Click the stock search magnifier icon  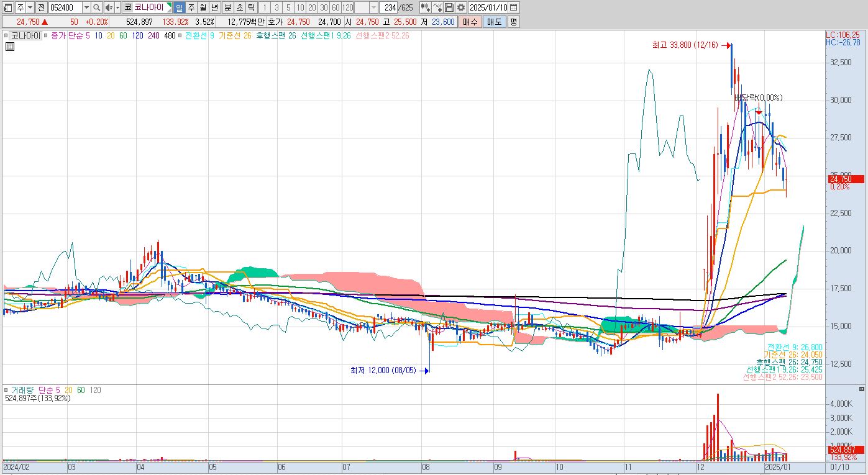pos(97,7)
